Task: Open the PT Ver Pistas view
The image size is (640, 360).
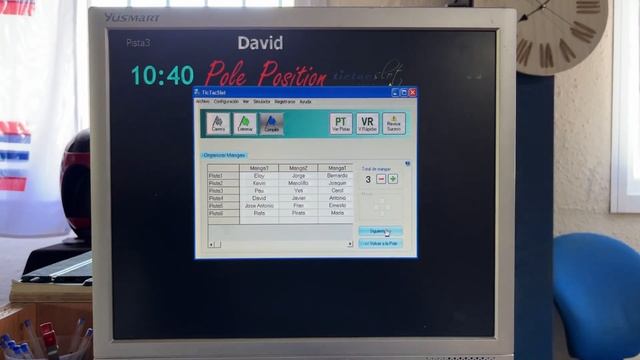Action: pos(341,124)
